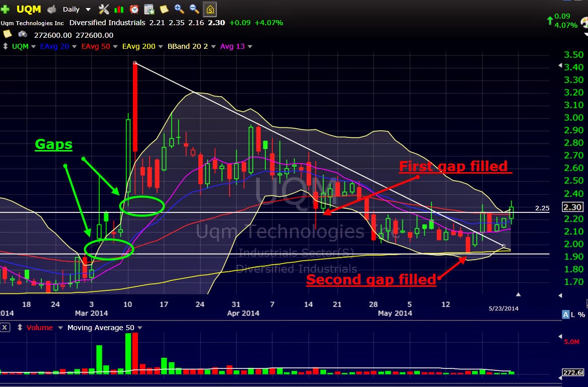Click the 272.6 volume value tag
Viewport: 588px width, 387px height.
572,372
